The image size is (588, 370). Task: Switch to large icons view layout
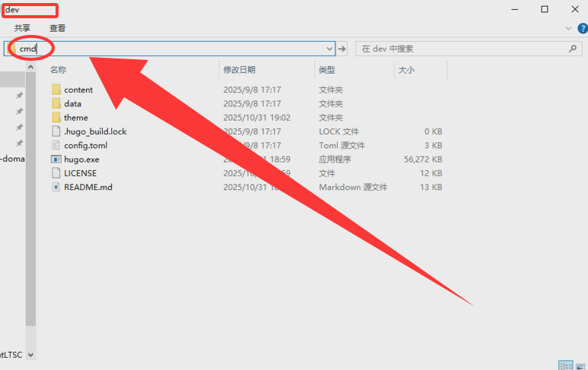pyautogui.click(x=580, y=365)
